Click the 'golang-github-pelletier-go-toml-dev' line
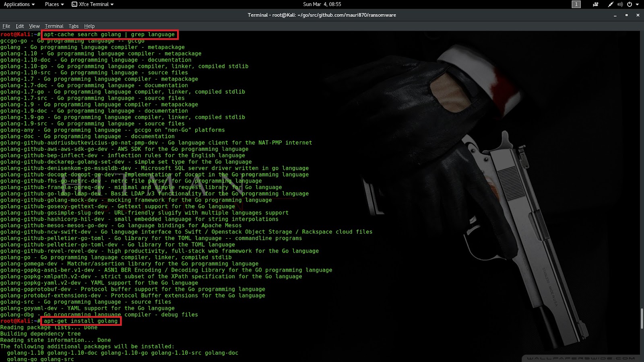644x362 pixels. [x=118, y=245]
